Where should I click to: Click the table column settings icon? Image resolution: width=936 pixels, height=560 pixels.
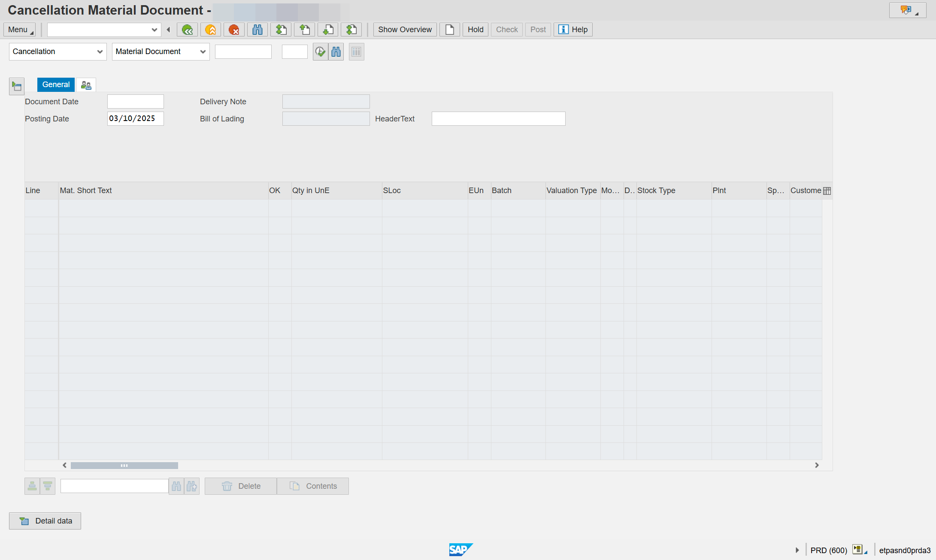click(x=827, y=191)
